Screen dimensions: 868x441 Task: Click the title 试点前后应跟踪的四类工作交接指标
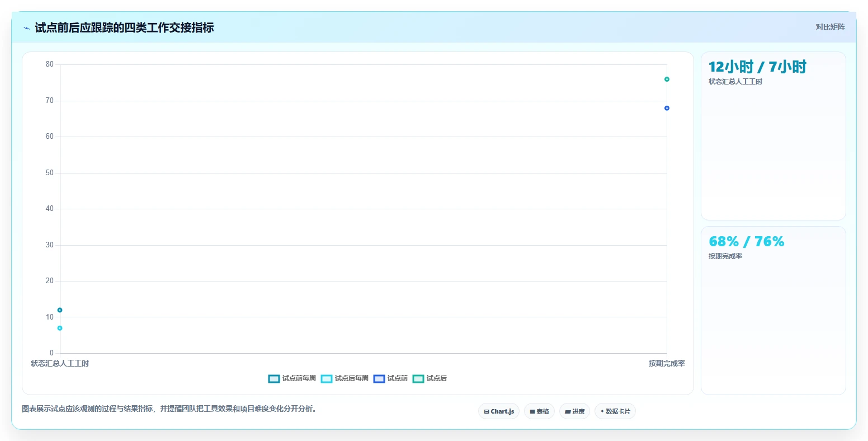124,27
